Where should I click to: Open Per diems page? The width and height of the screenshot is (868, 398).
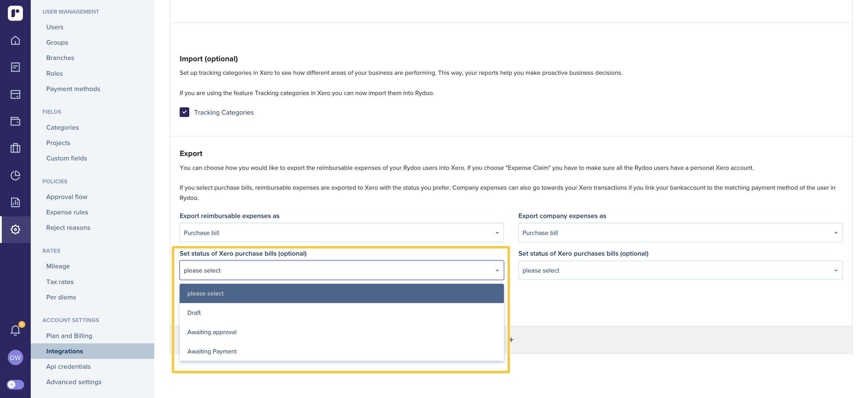pyautogui.click(x=61, y=297)
